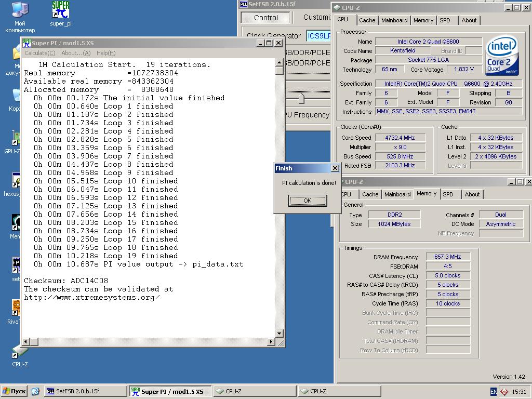
Task: Switch to second CPU-Z taskbar button
Action: (x=339, y=391)
